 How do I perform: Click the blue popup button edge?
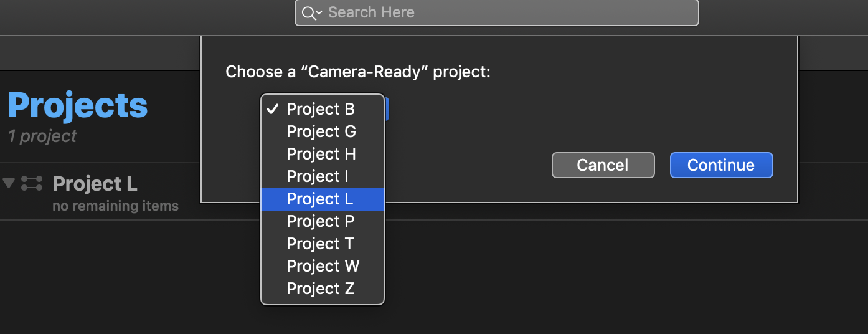pyautogui.click(x=387, y=109)
